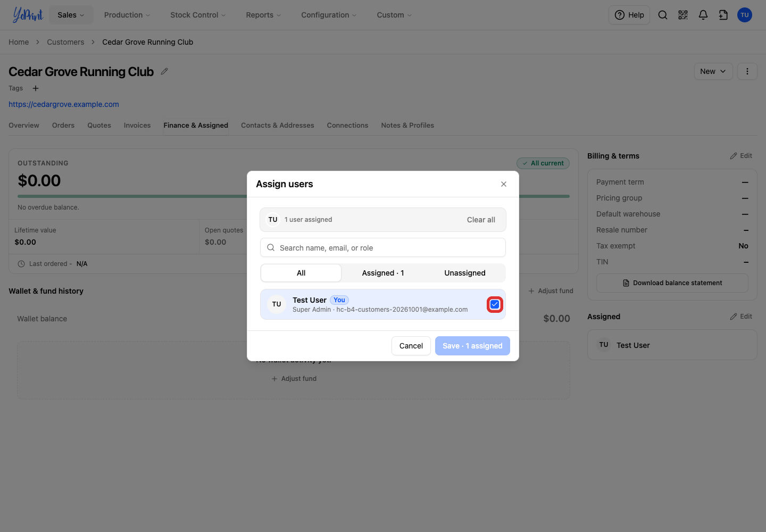
Task: Go to Customers breadcrumb
Action: [65, 42]
